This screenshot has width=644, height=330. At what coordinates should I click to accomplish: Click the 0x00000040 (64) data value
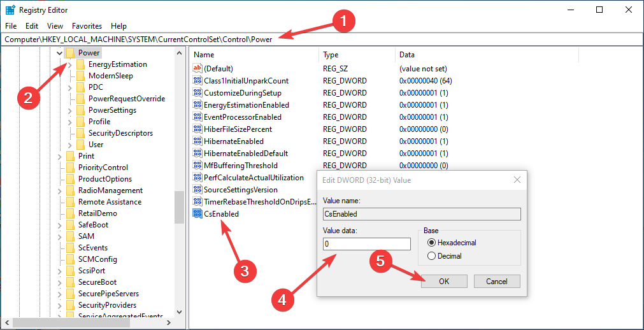coord(426,80)
